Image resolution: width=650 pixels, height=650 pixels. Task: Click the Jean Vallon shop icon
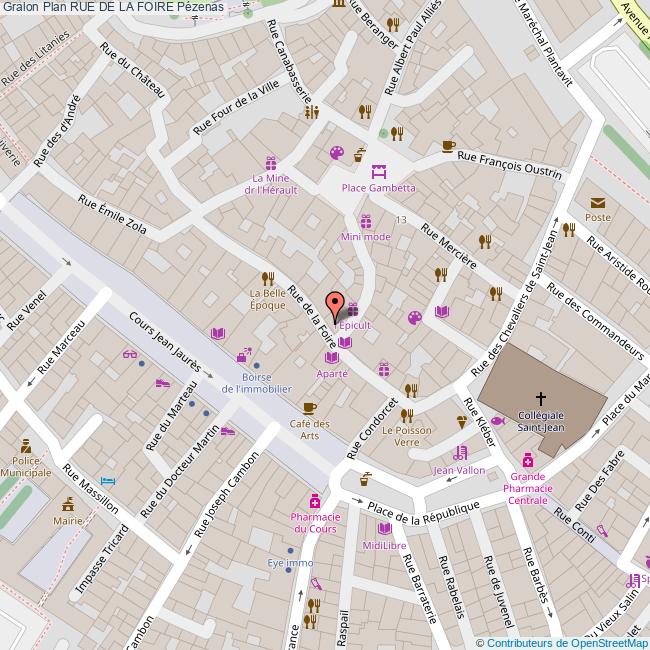[459, 453]
